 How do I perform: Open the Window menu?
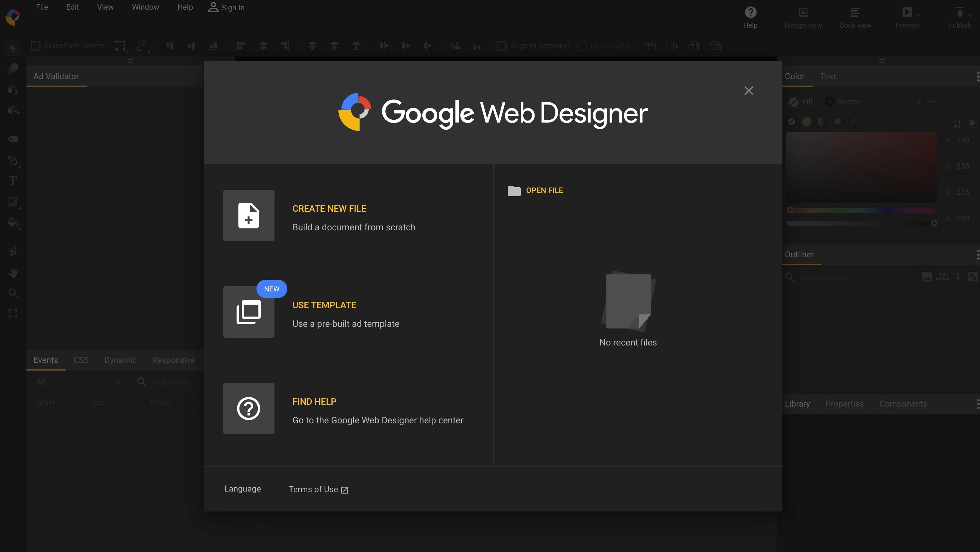(x=145, y=7)
